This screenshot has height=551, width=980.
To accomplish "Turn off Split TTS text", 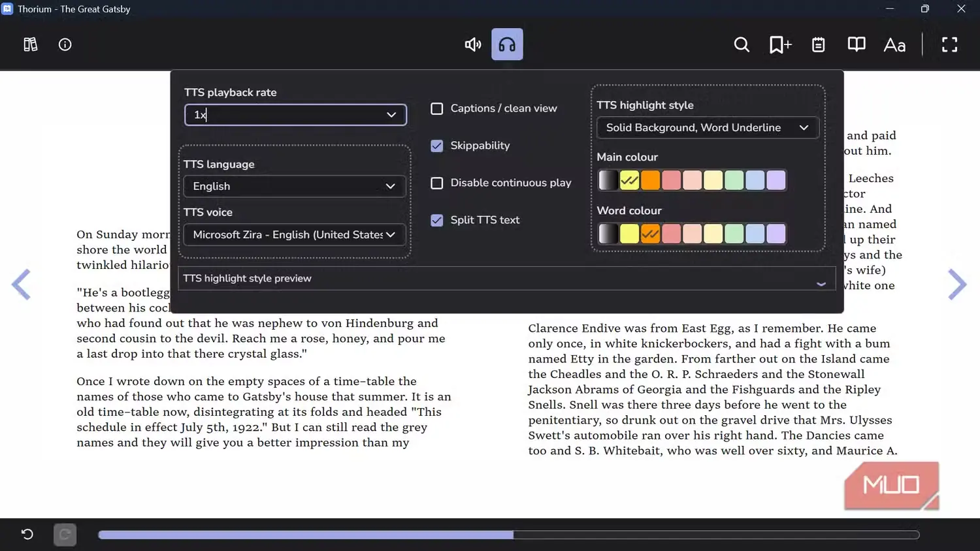I will [437, 220].
